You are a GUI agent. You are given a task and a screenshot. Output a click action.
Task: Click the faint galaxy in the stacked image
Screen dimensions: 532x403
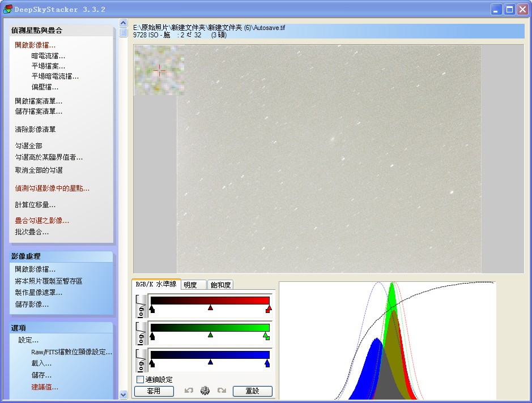tap(332, 139)
